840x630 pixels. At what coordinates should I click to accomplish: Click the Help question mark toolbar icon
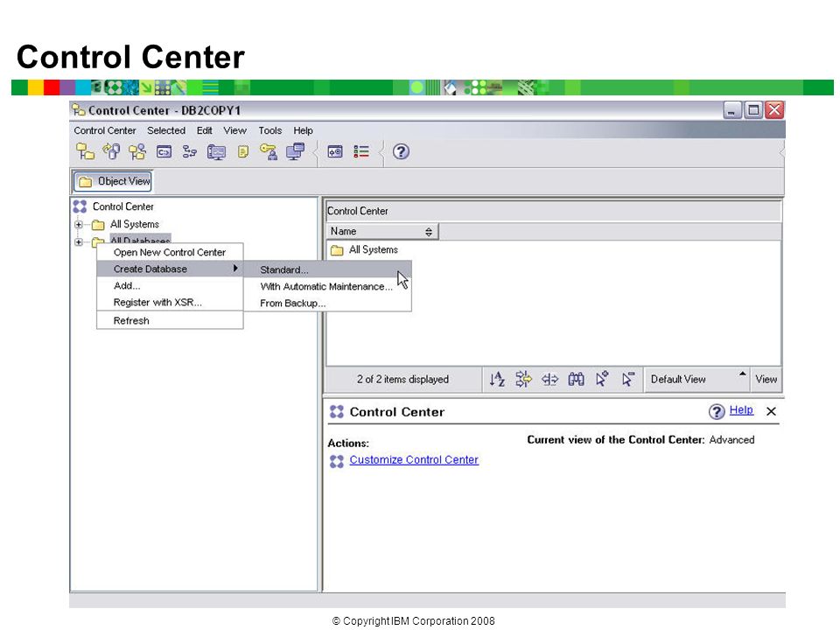401,152
